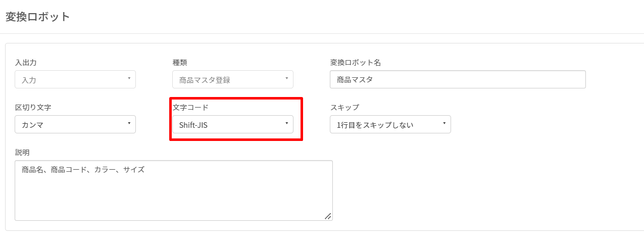Click the small arrow next to Shift-JIS
This screenshot has height=242, width=644.
[x=286, y=123]
